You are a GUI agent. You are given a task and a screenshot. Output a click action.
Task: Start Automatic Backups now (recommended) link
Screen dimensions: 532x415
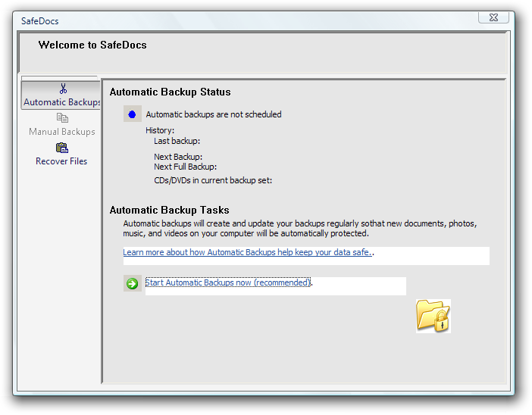coord(227,282)
